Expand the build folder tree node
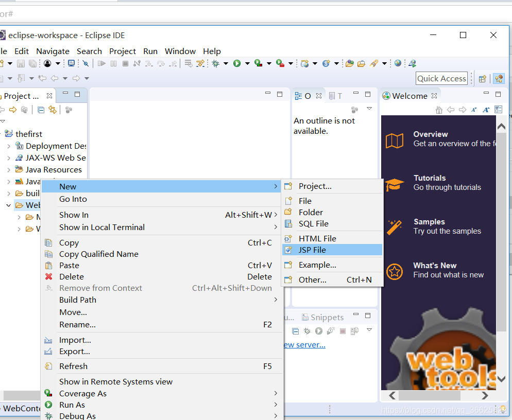 pos(9,194)
